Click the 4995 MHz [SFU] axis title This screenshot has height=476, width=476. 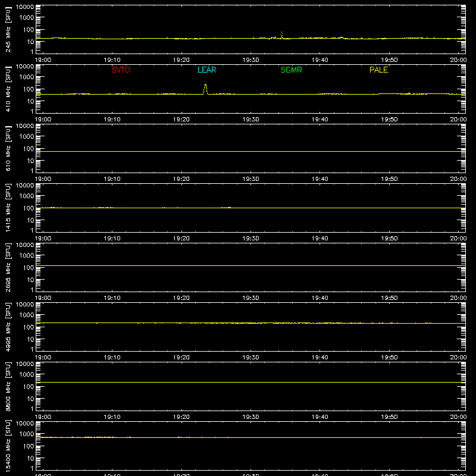[x=8, y=327]
